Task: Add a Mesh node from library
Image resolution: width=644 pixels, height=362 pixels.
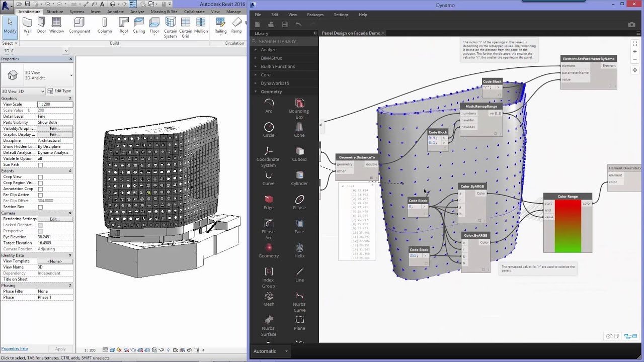Action: pyautogui.click(x=269, y=299)
